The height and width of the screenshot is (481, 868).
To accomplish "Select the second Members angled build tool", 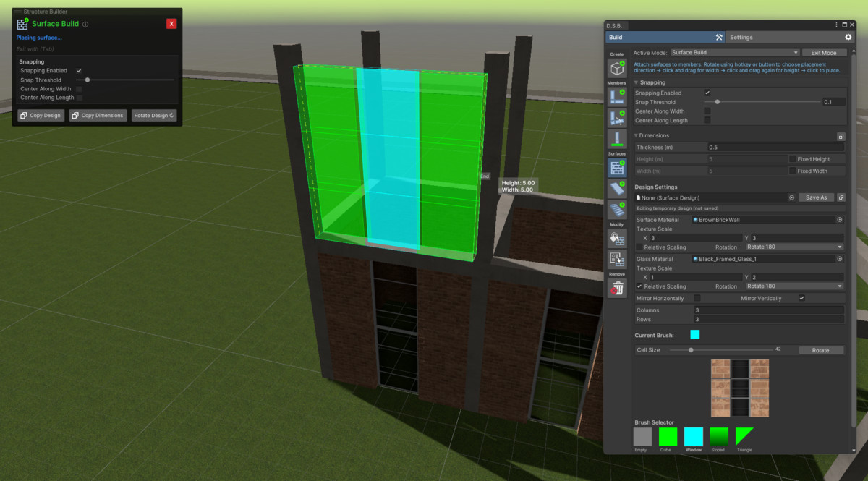I will click(x=617, y=117).
